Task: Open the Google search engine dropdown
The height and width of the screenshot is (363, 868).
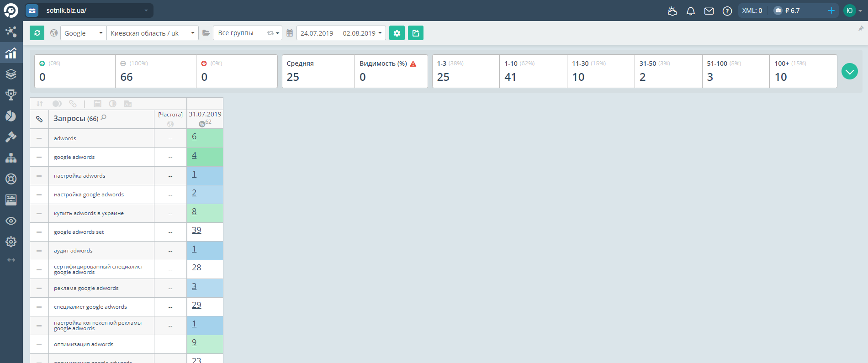Action: click(x=84, y=33)
